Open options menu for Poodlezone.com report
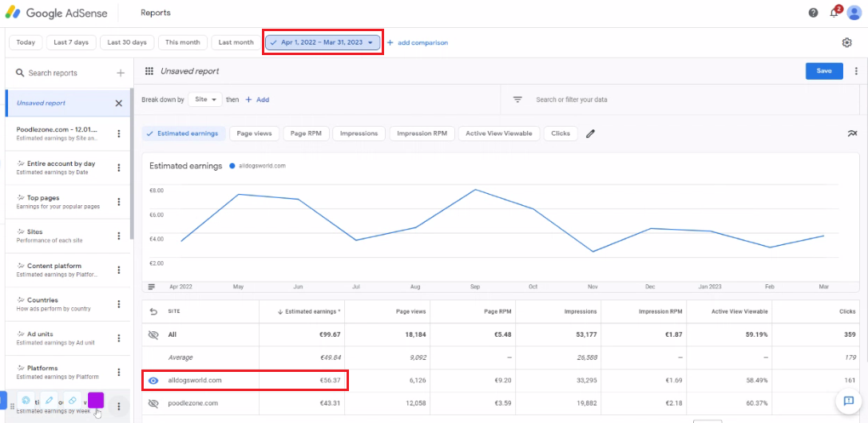The image size is (868, 423). pos(118,134)
